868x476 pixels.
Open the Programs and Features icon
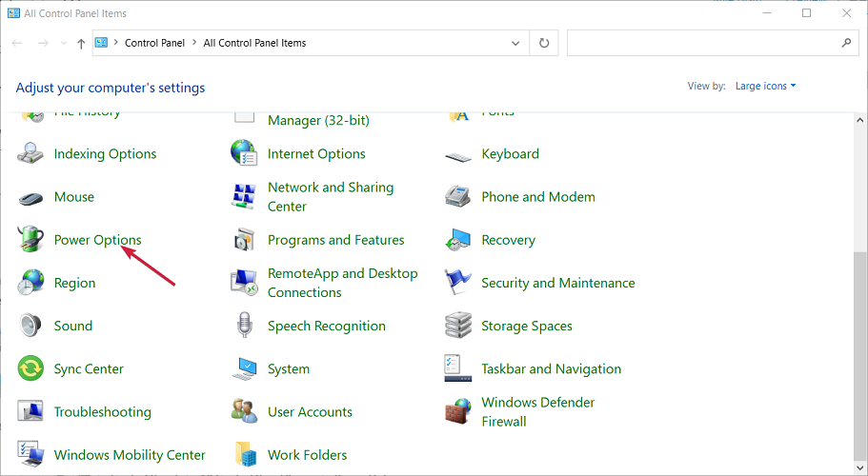(x=244, y=239)
